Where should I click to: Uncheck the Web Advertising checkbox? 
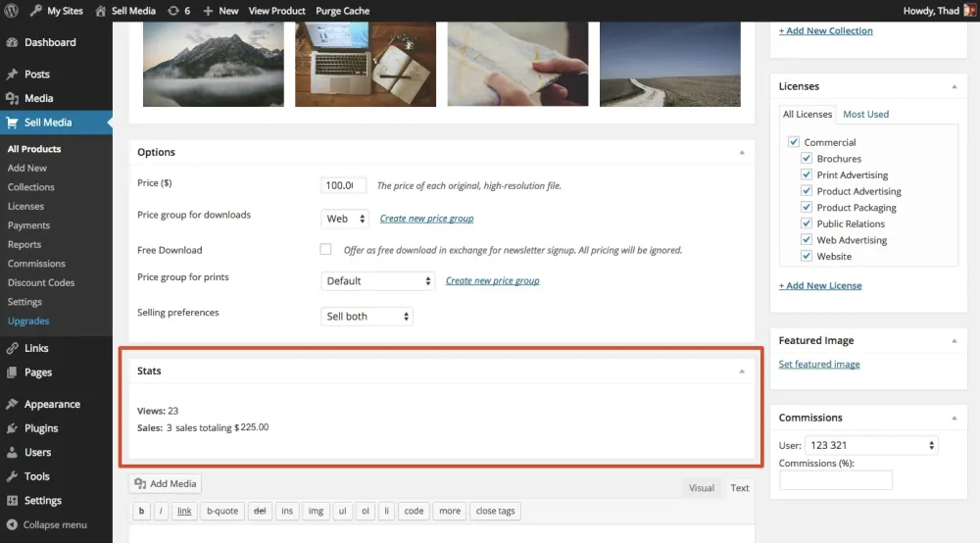coord(807,239)
